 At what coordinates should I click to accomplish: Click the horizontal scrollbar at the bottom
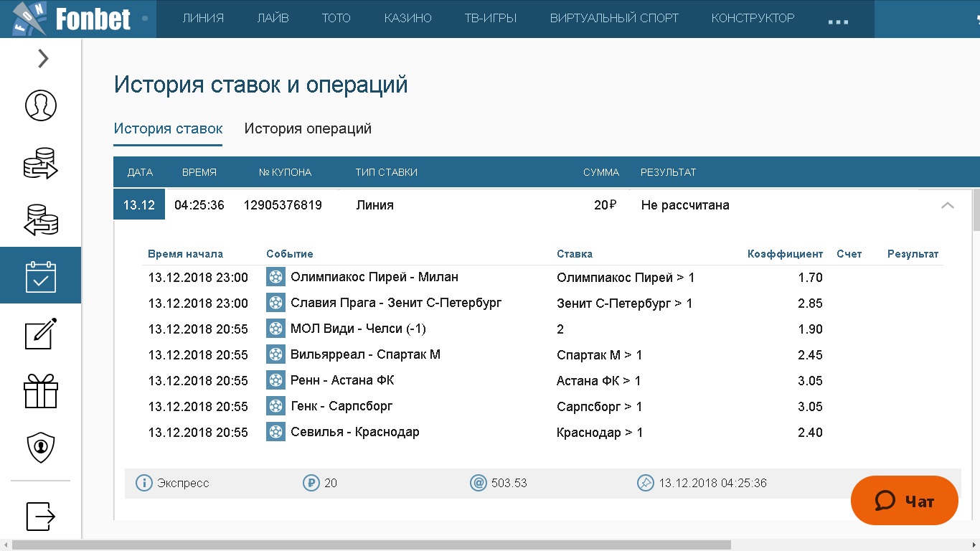coord(371,545)
